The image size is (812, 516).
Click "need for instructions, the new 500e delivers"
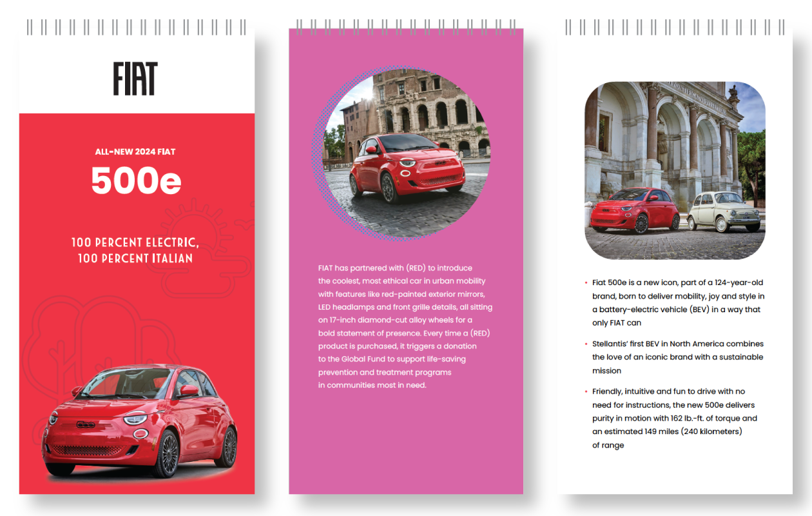pos(673,405)
